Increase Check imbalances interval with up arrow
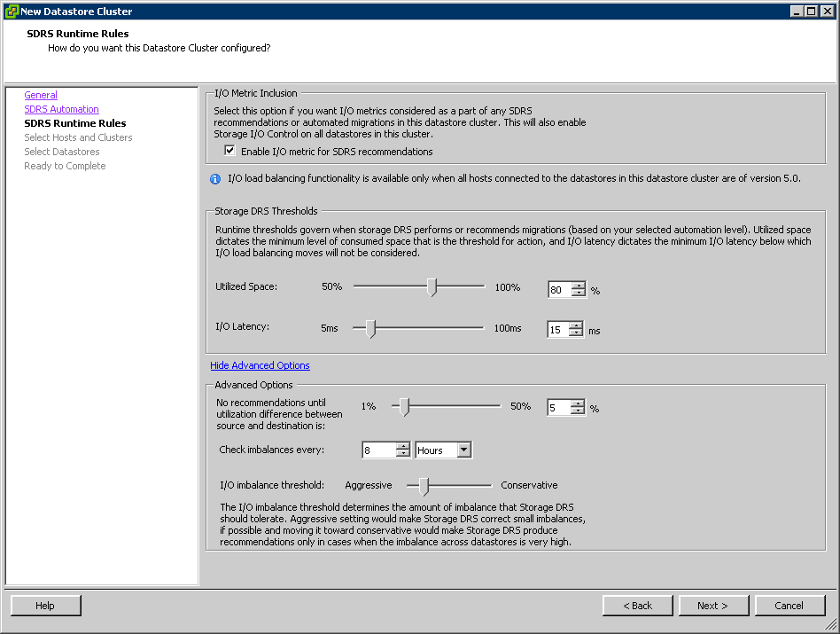The image size is (840, 634). pyautogui.click(x=403, y=446)
